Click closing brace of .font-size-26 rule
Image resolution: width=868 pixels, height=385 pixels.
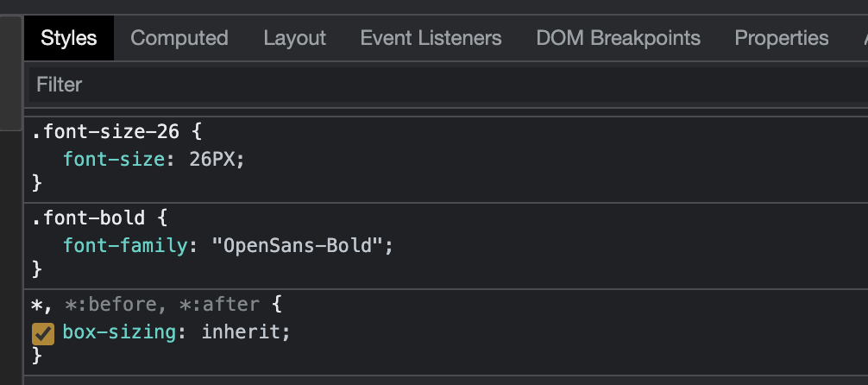click(x=37, y=183)
